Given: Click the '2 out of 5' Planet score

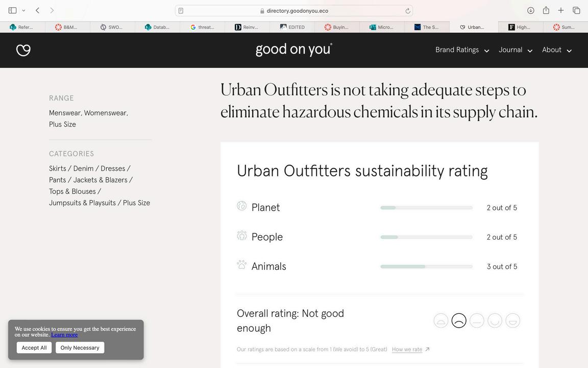Looking at the screenshot, I should tap(502, 208).
